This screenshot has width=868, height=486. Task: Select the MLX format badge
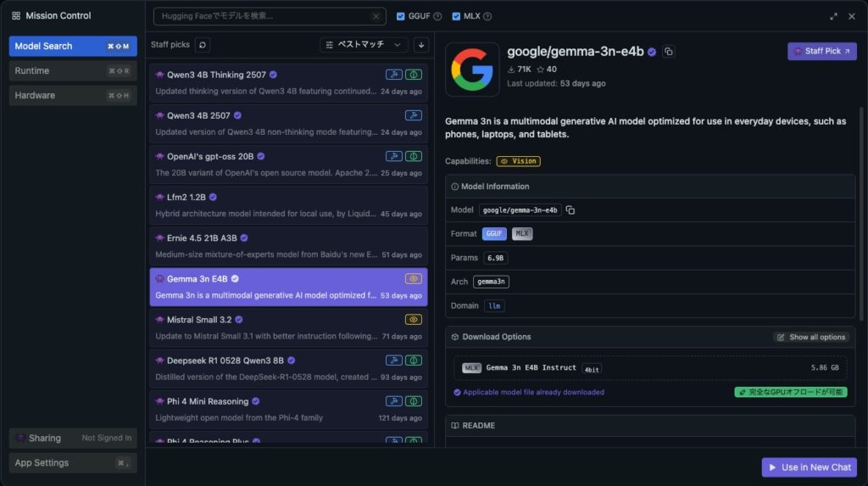coord(522,234)
